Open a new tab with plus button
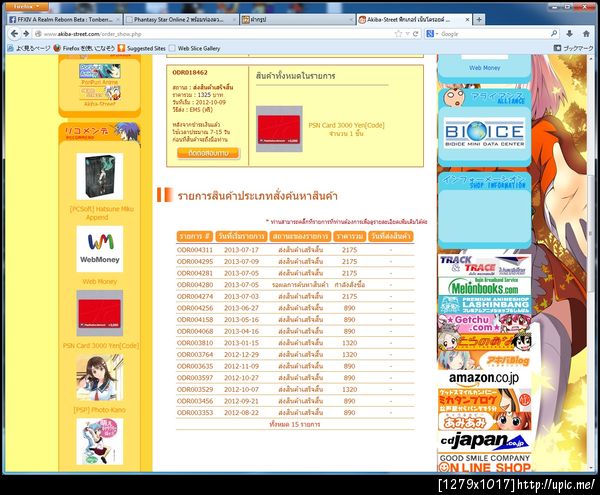The width and height of the screenshot is (600, 495). point(479,19)
